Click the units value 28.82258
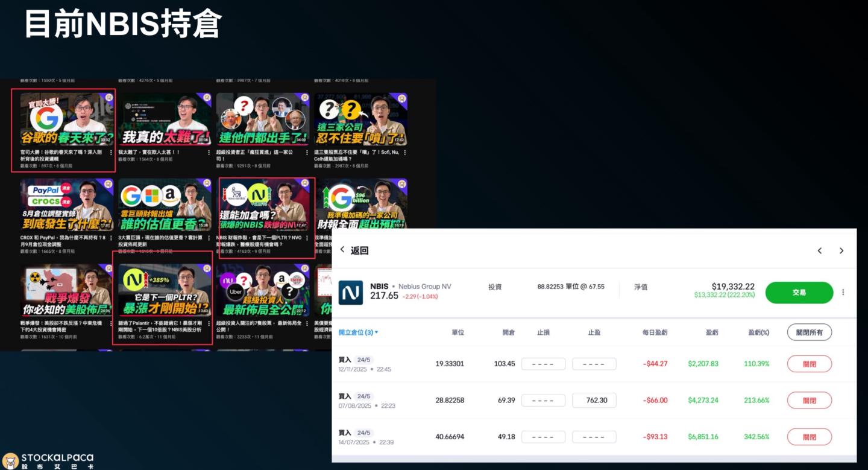The image size is (868, 470). (x=450, y=401)
